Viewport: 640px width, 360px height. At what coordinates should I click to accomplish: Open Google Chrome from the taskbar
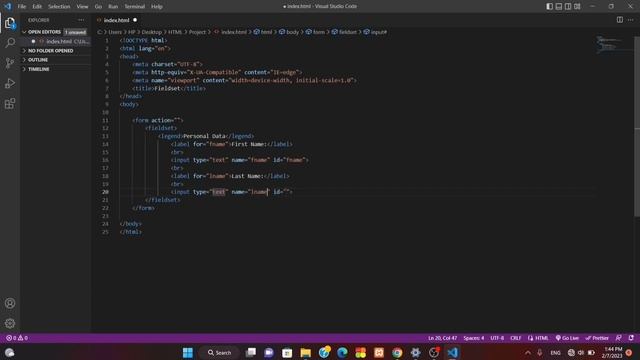(x=397, y=353)
